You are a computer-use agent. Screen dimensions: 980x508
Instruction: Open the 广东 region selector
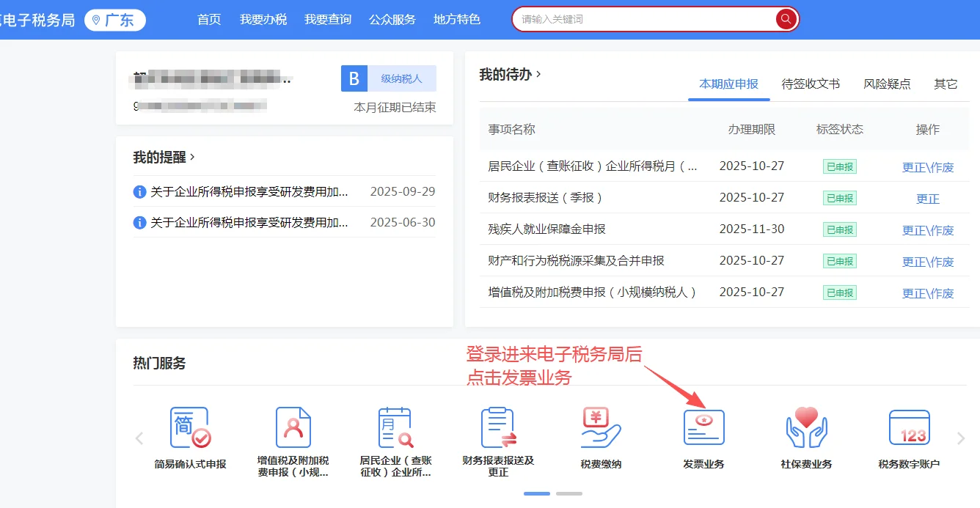tap(114, 20)
